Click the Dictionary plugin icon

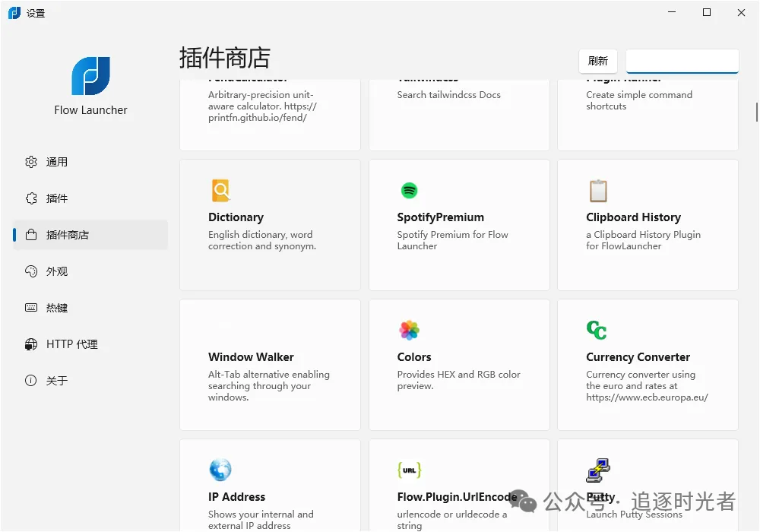[220, 190]
